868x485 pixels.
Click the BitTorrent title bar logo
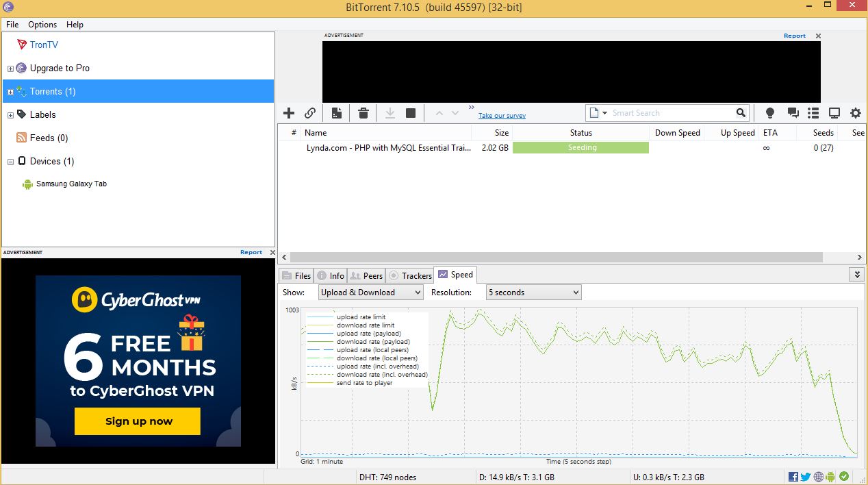click(x=8, y=8)
